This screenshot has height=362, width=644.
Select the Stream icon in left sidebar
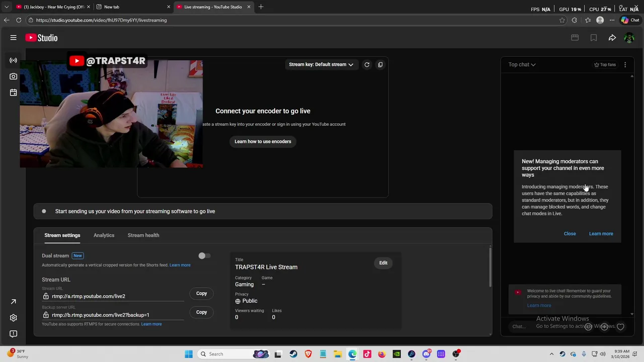(14, 60)
